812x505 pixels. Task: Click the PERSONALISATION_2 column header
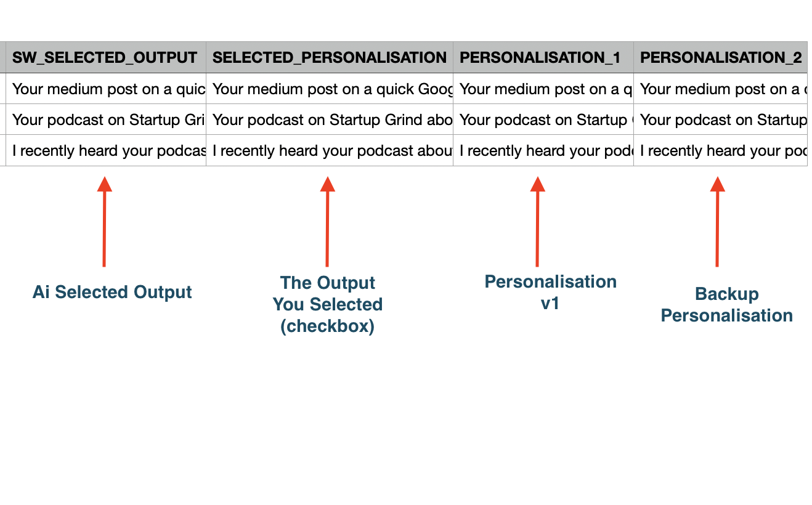click(x=720, y=58)
